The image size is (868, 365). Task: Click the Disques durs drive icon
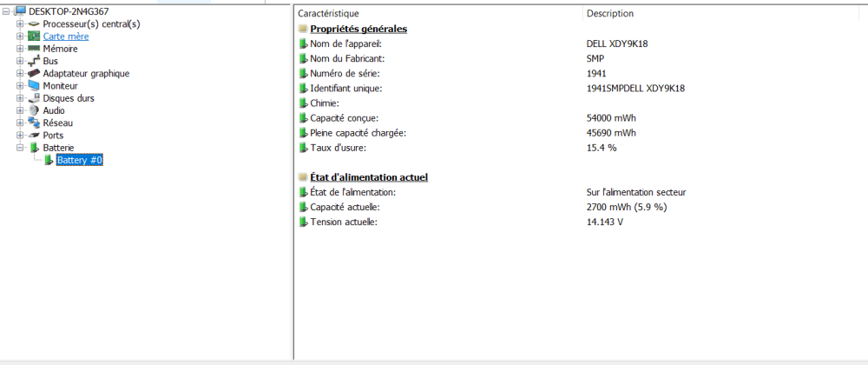pos(34,98)
